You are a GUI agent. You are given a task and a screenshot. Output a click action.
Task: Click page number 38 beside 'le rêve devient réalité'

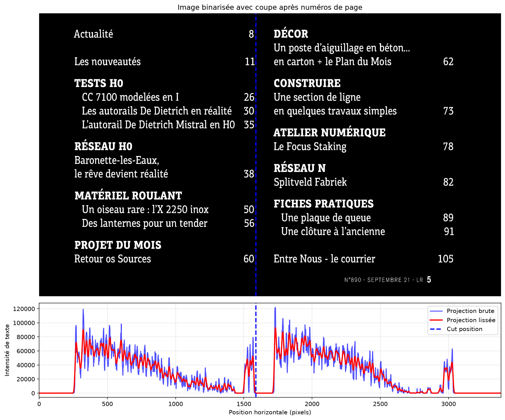(249, 174)
